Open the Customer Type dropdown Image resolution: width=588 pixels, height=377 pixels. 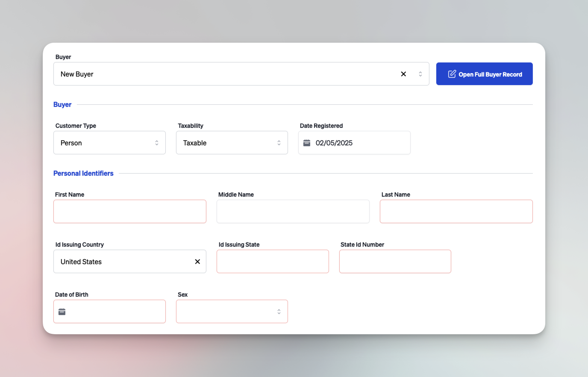click(x=109, y=143)
